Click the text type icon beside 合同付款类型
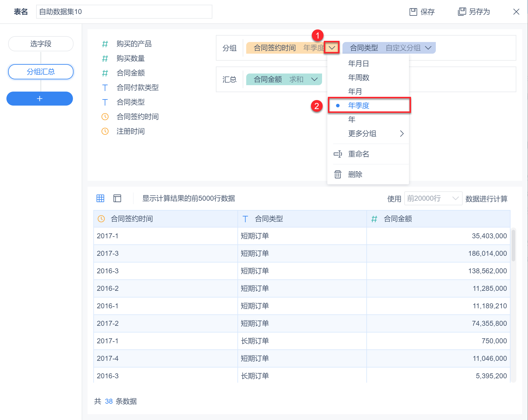The width and height of the screenshot is (528, 420). click(x=105, y=88)
